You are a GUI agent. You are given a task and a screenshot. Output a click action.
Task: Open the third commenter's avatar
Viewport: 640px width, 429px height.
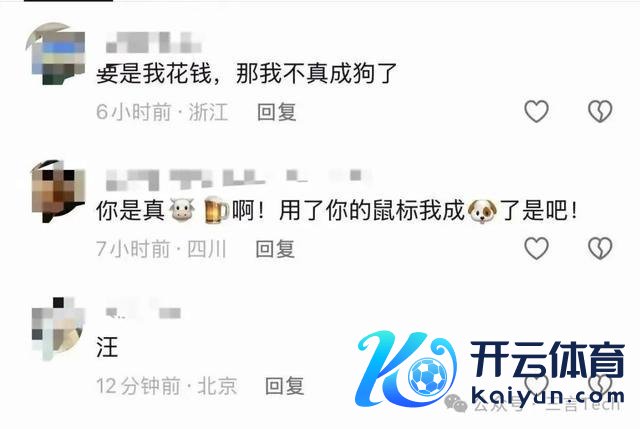[x=58, y=329]
